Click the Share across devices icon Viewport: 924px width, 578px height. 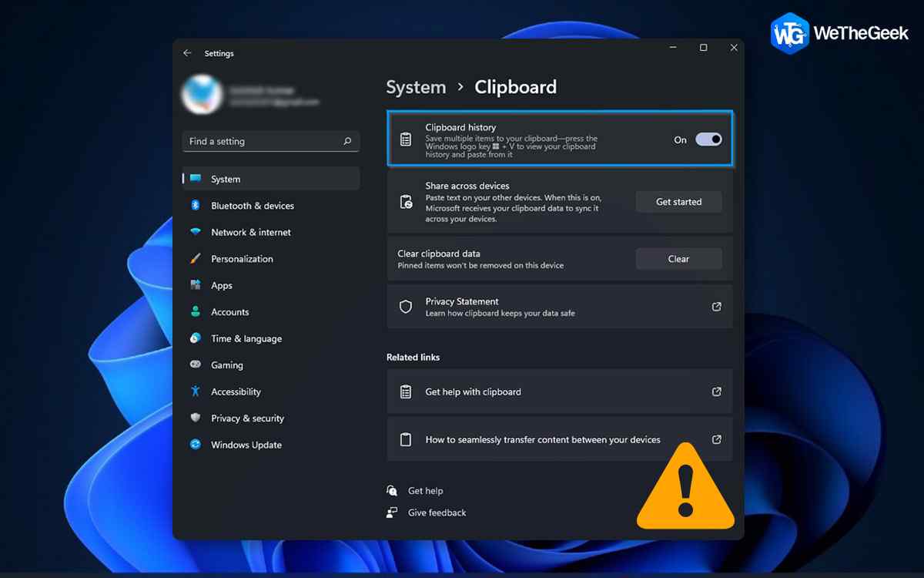406,202
